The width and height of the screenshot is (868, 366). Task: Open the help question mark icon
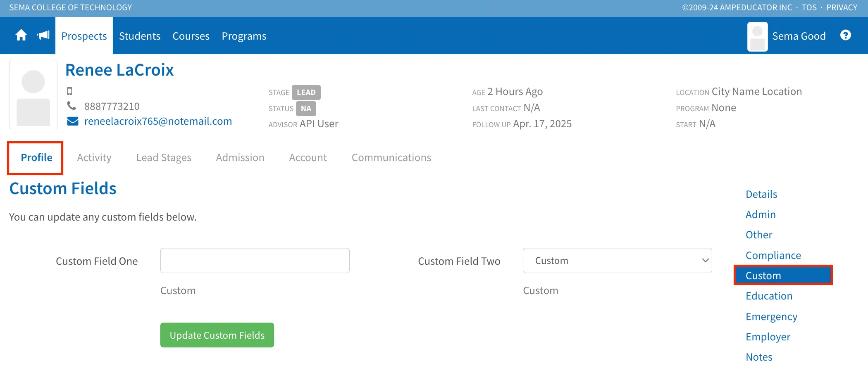click(846, 36)
